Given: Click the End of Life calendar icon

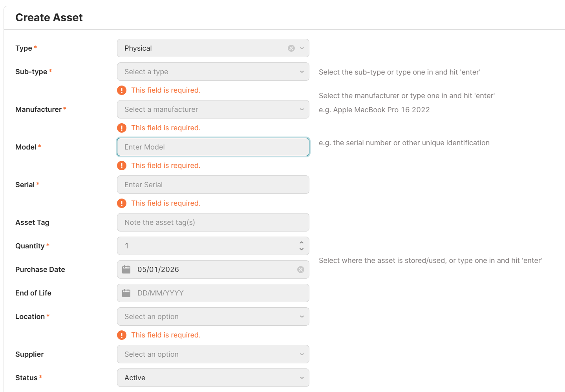Looking at the screenshot, I should point(126,293).
